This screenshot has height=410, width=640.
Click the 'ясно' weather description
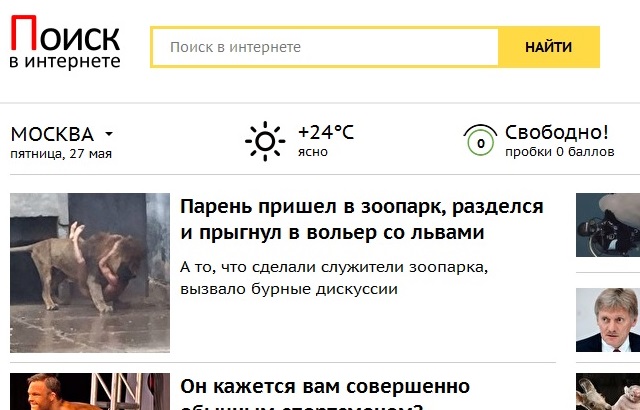(x=313, y=152)
